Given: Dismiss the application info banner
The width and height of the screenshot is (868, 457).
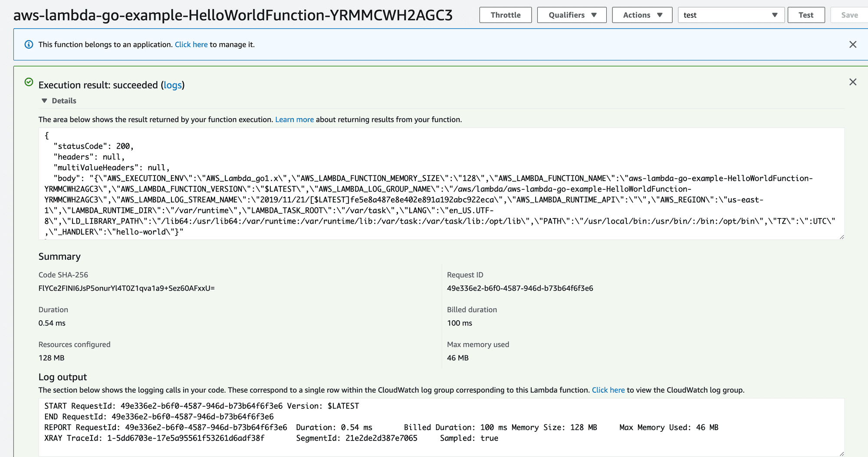Looking at the screenshot, I should pos(853,44).
